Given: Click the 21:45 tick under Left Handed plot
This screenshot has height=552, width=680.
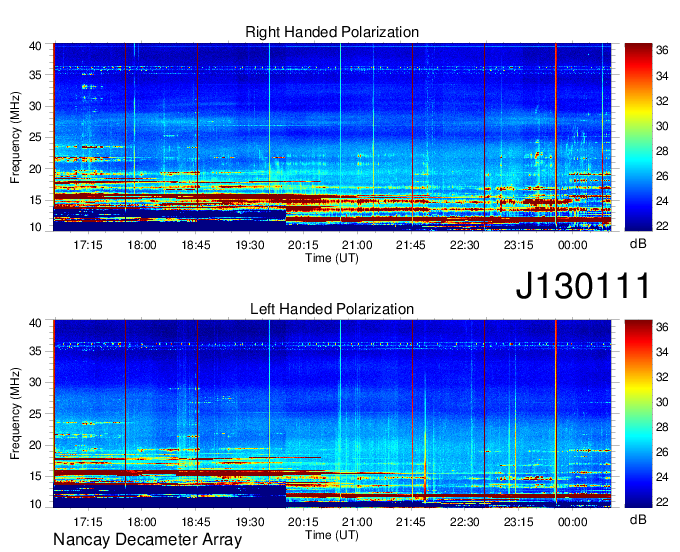Looking at the screenshot, I should (x=411, y=522).
